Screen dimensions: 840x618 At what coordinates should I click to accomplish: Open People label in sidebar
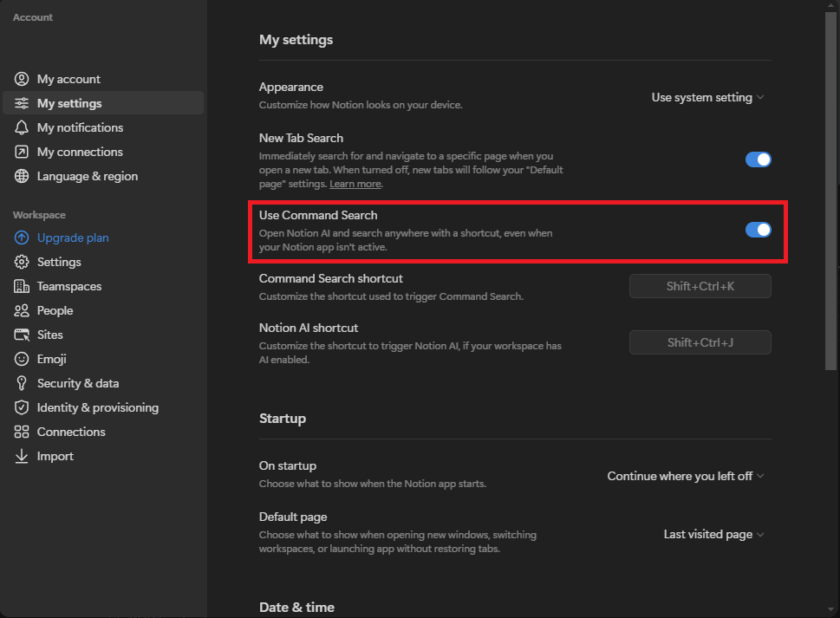point(55,310)
